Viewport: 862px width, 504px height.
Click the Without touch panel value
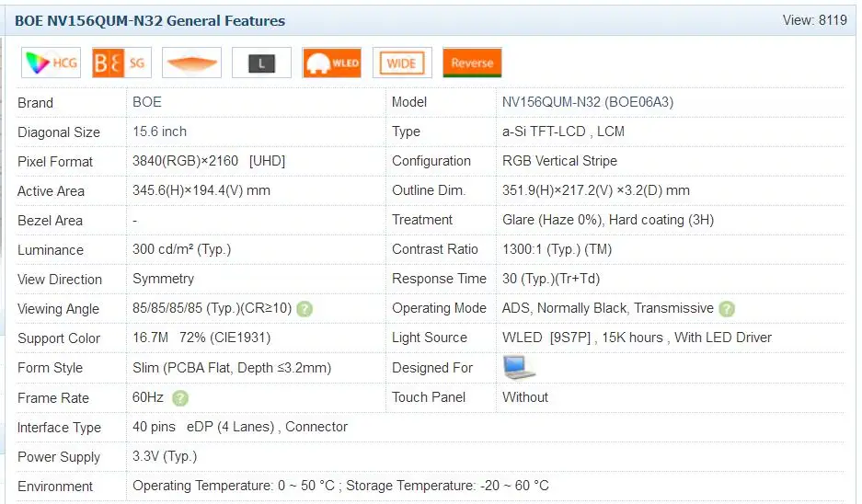coord(525,397)
